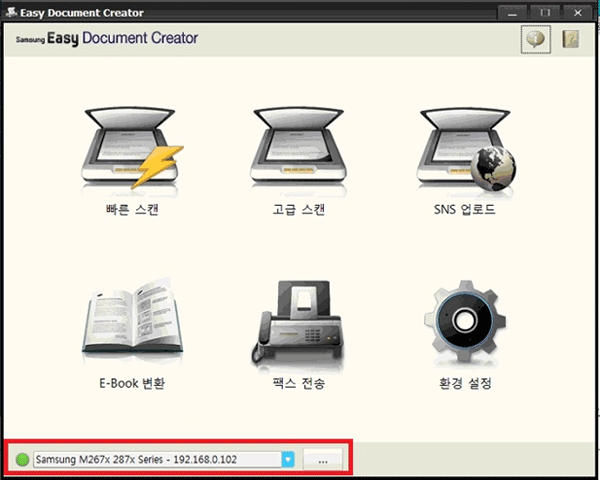Screen dimensions: 600x480
Task: Close the Easy Document Creator window
Action: coord(578,13)
